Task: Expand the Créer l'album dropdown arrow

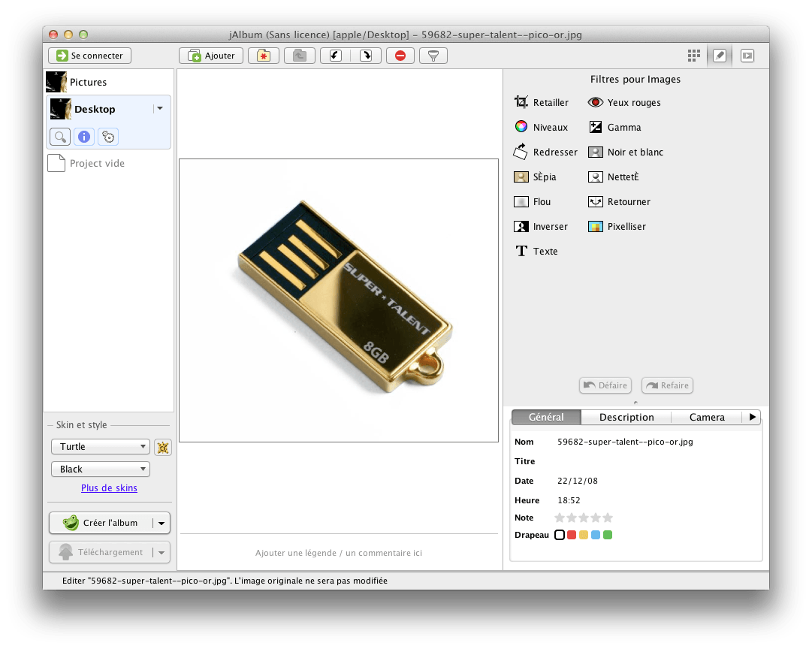Action: pos(161,523)
